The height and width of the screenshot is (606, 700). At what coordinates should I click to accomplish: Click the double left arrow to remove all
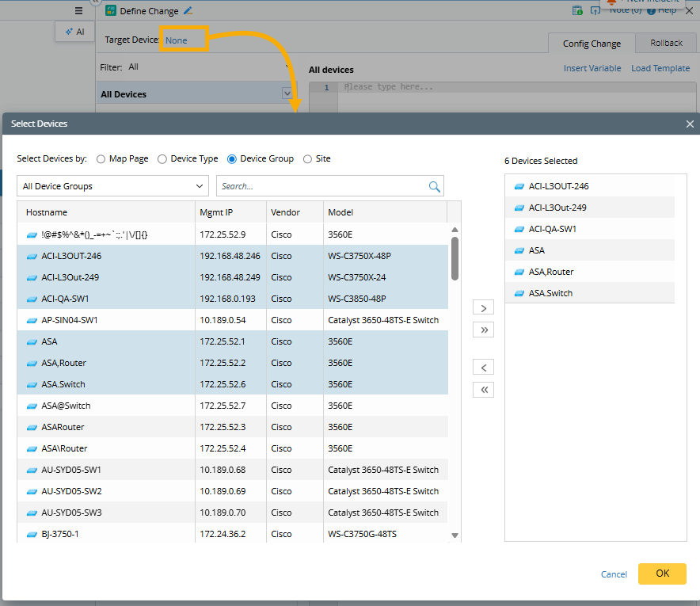click(x=483, y=390)
